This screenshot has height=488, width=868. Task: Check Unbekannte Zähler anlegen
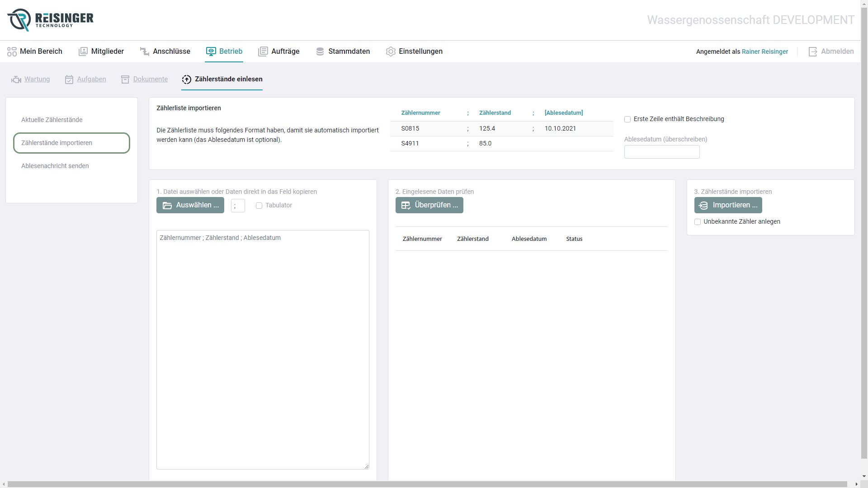(x=698, y=222)
